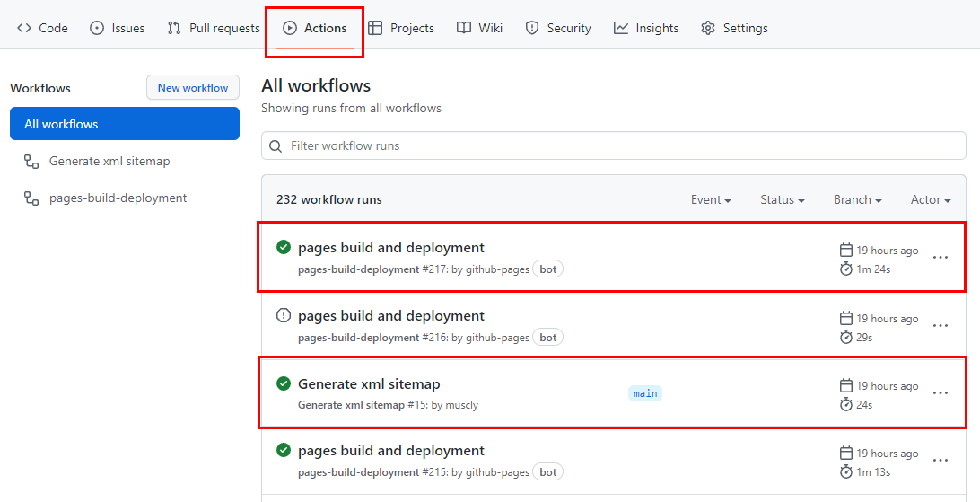Open the options menu for Generate xml sitemap run
Screen dimensions: 980x502
[x=940, y=393]
